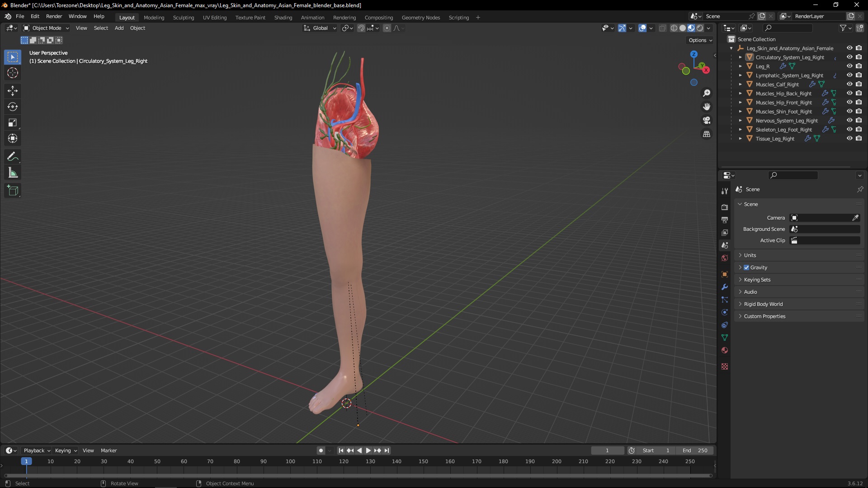Switch to the Sculpting workspace tab
This screenshot has height=488, width=868.
[x=183, y=18]
